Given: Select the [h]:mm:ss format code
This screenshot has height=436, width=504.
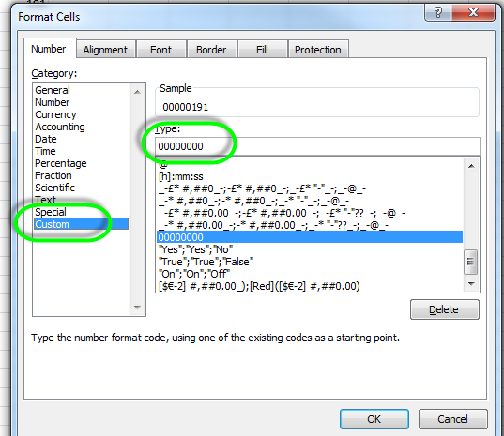Looking at the screenshot, I should pos(181,176).
